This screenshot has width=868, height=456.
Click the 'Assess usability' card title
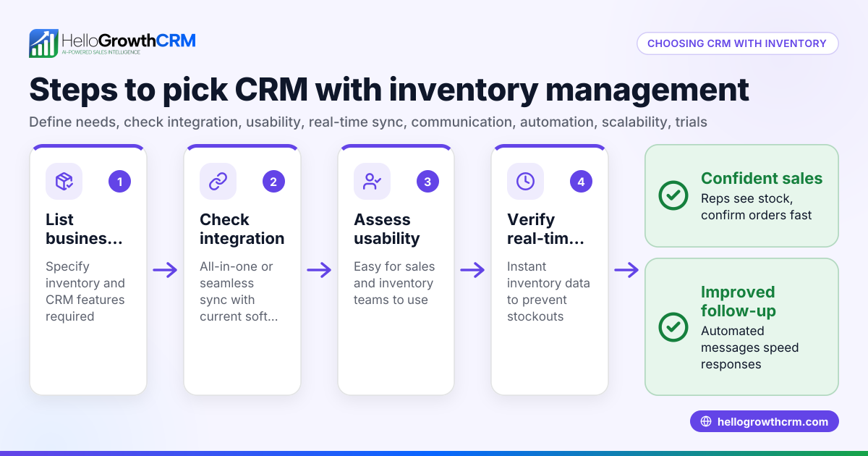[x=386, y=229]
